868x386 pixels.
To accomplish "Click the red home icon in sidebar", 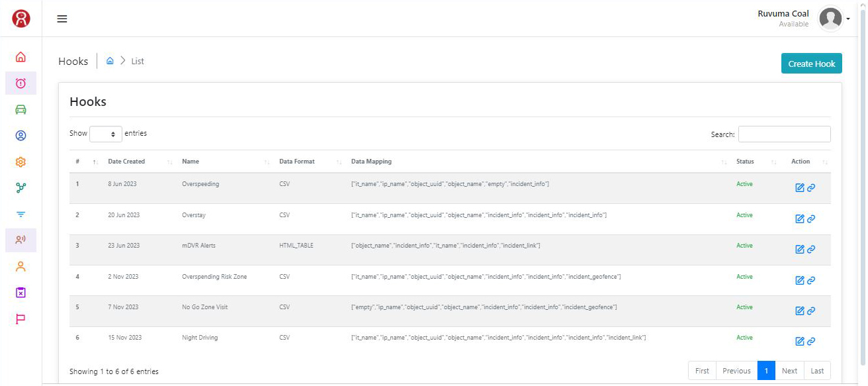I will [21, 57].
